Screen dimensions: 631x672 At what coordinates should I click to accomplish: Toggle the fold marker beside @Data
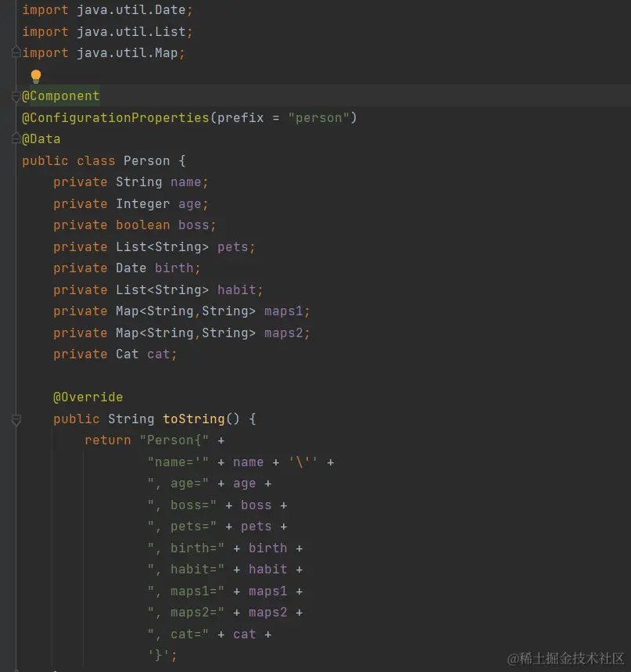click(16, 138)
